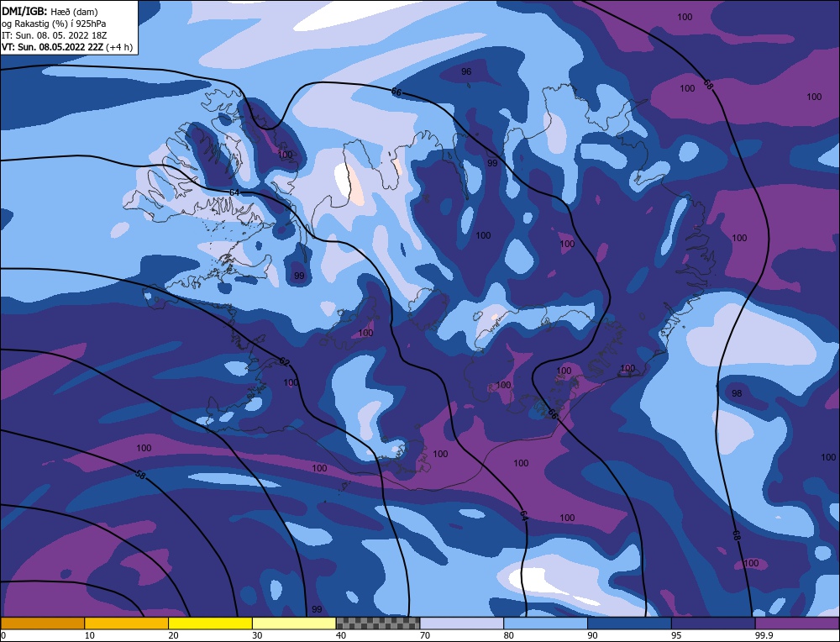Select the valid time 'VT: Sun. 08.05.2022 22Z'
This screenshot has height=642, width=840.
[52, 47]
